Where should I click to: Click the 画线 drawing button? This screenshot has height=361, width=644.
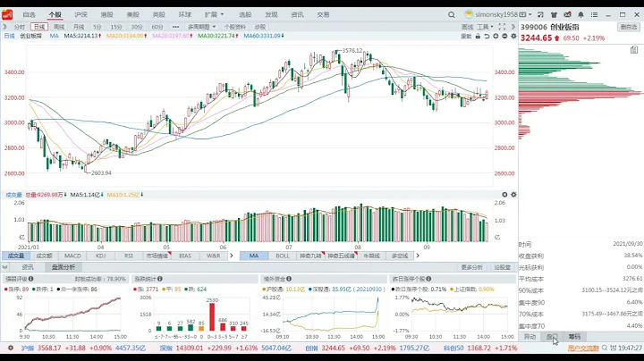pos(467,27)
